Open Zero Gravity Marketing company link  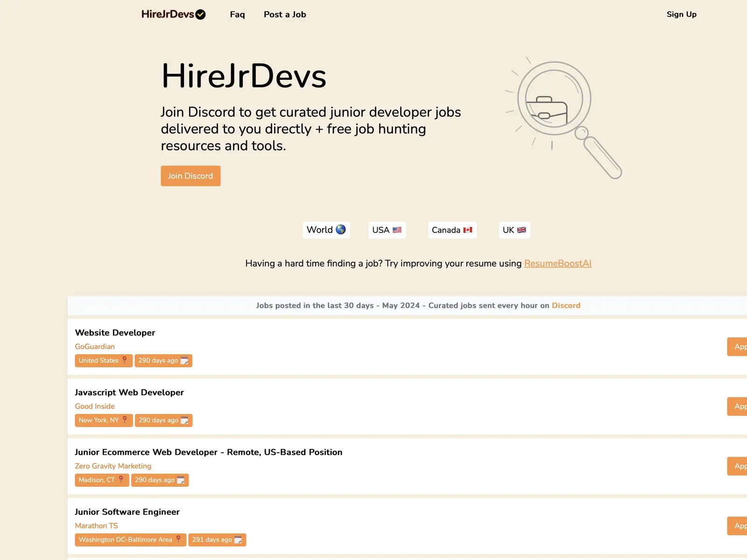tap(113, 466)
